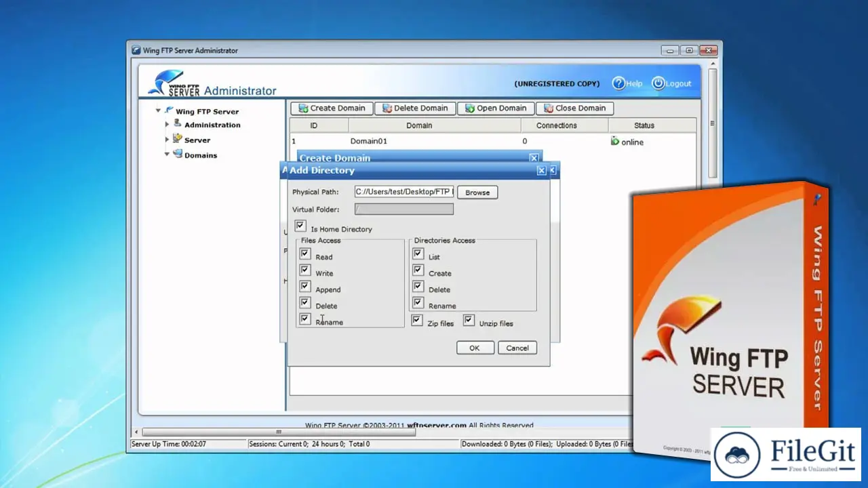This screenshot has width=868, height=488.
Task: Expand the Administration tree node
Action: (x=167, y=125)
